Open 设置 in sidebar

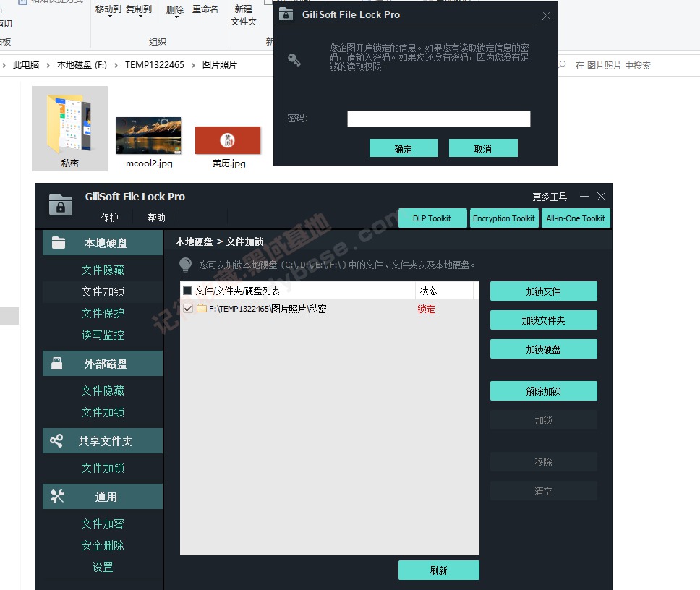tap(103, 568)
